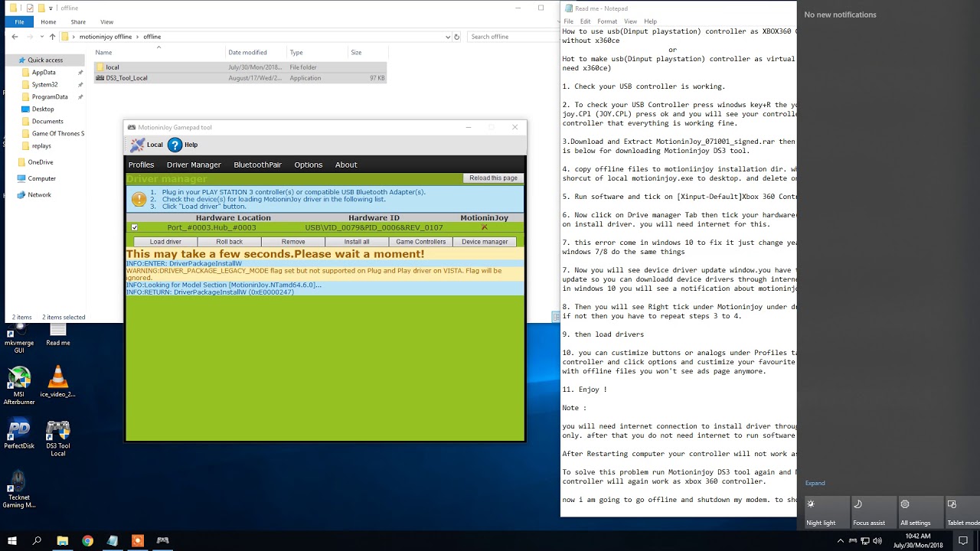The height and width of the screenshot is (551, 980).
Task: Show hidden system tray icons
Action: (x=841, y=540)
